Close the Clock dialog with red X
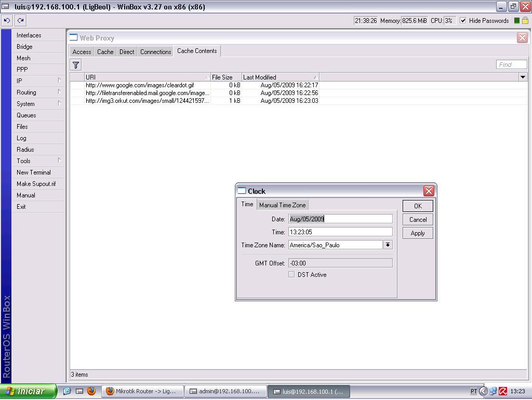Image resolution: width=532 pixels, height=400 pixels. click(x=429, y=191)
